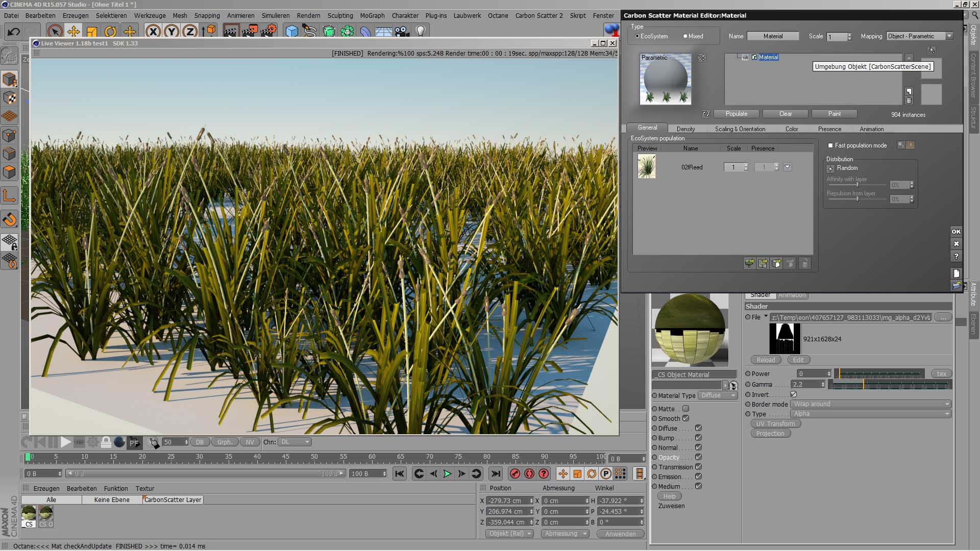Click the Reload button under Shader
The image size is (980, 551).
tap(766, 360)
